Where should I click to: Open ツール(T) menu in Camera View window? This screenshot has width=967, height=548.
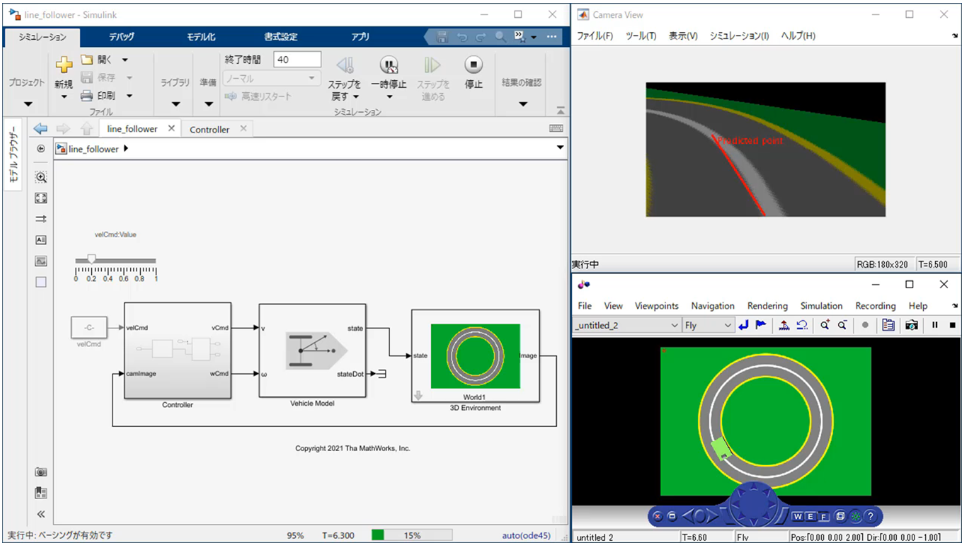[x=641, y=36]
